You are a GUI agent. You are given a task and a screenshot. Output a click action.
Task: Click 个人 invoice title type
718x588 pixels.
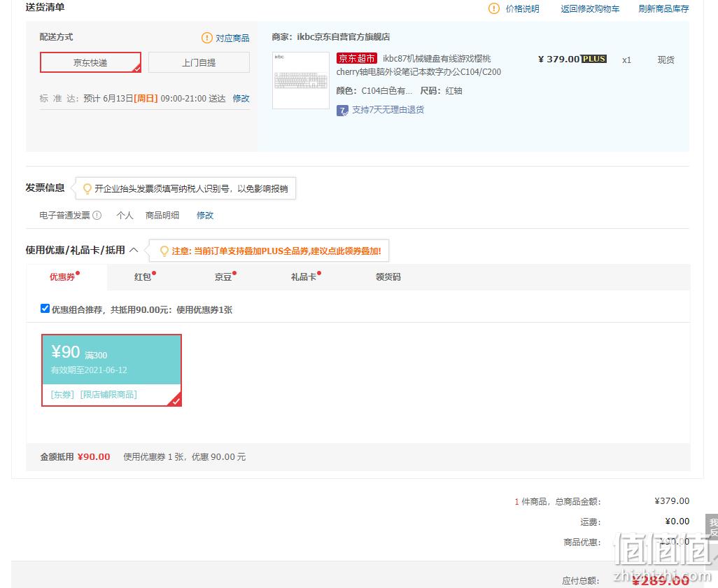[x=125, y=215]
